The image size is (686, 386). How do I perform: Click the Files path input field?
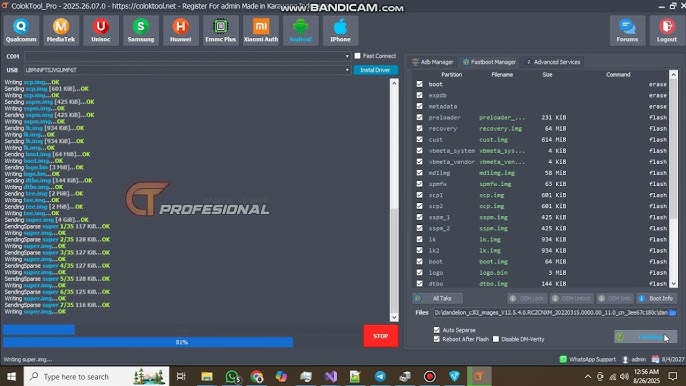(x=550, y=312)
